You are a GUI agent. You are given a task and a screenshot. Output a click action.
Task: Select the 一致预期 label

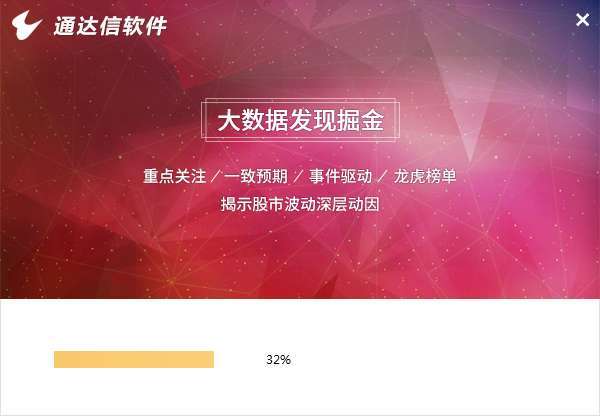coord(256,177)
